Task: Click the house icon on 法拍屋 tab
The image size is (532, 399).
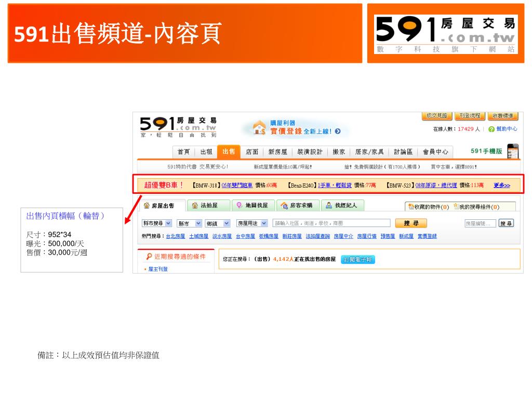Action: click(195, 205)
